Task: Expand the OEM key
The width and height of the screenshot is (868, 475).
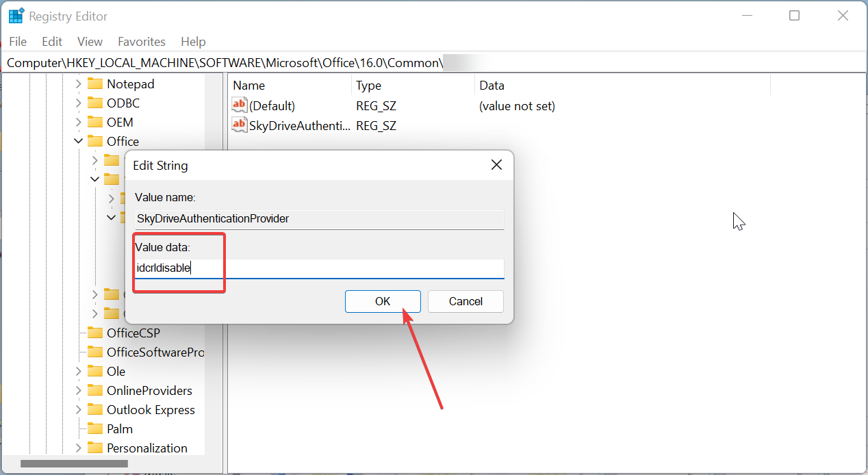Action: tap(78, 123)
